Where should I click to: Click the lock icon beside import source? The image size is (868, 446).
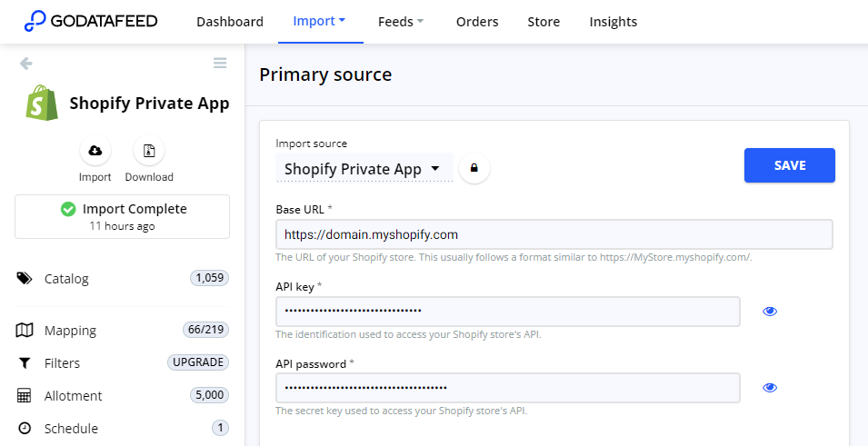[474, 168]
